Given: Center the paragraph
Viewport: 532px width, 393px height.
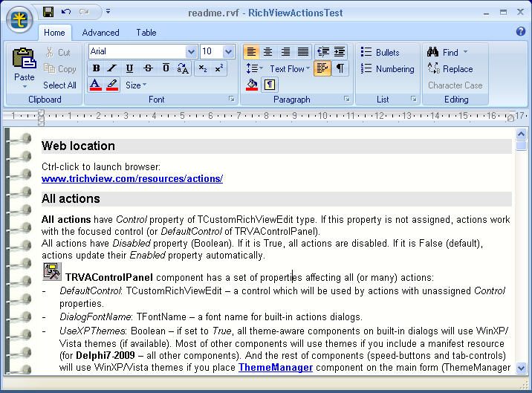Looking at the screenshot, I should [268, 52].
